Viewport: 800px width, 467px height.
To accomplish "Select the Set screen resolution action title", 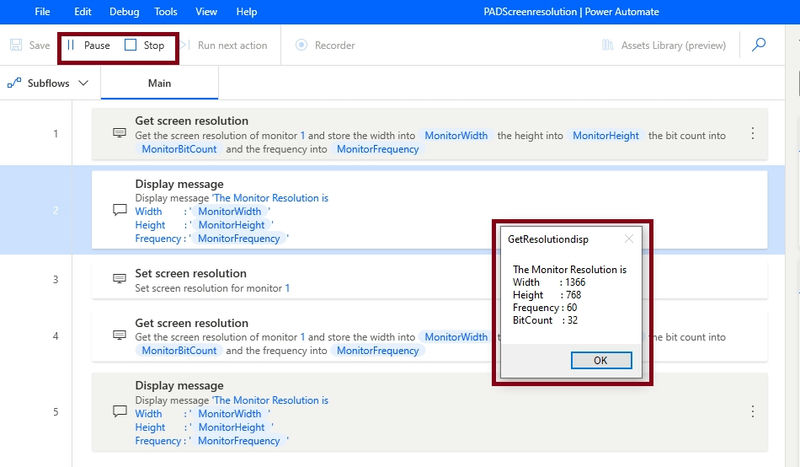I will (x=191, y=274).
